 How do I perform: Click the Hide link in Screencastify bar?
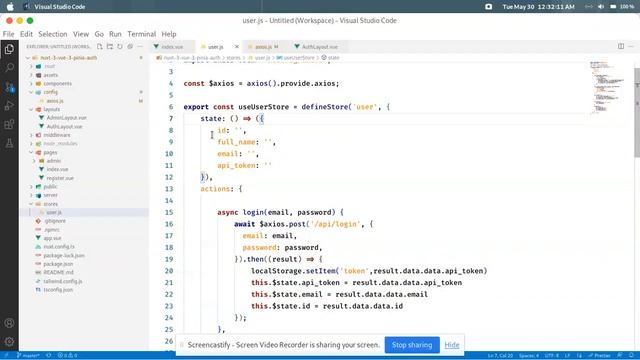tap(451, 345)
